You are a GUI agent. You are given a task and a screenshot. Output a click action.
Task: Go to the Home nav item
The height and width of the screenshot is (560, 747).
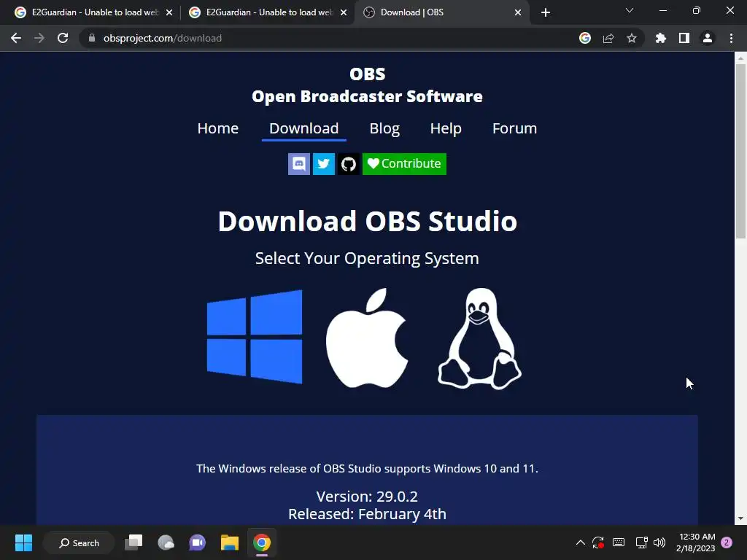pos(217,128)
